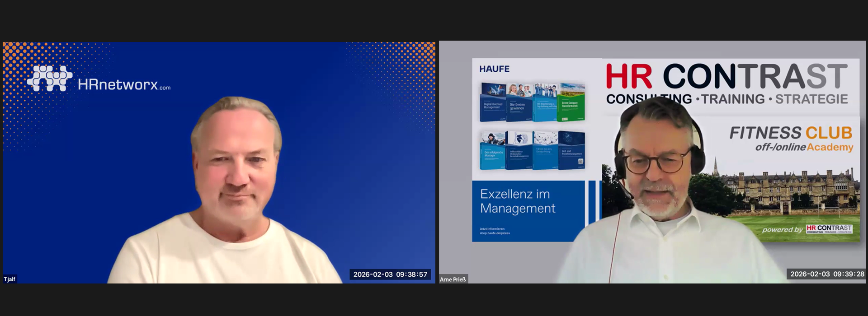The height and width of the screenshot is (316, 868).
Task: Click the 'HAUFE' heading
Action: [494, 69]
